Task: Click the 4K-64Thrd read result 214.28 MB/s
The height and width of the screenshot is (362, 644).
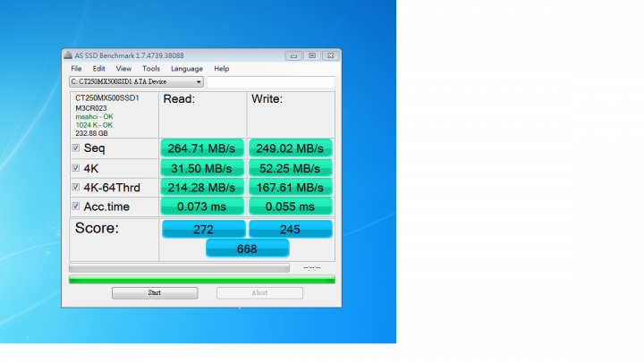Action: pyautogui.click(x=201, y=188)
